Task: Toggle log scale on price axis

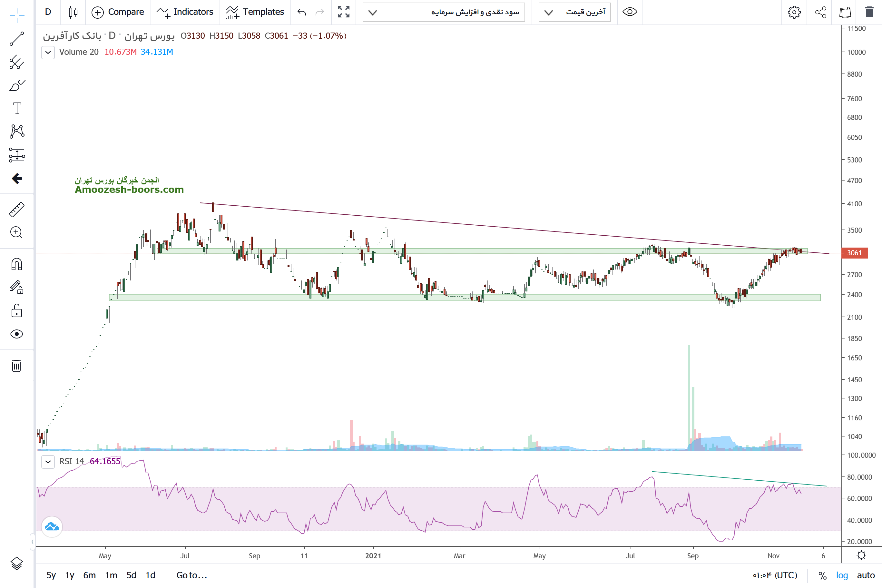Action: point(841,575)
